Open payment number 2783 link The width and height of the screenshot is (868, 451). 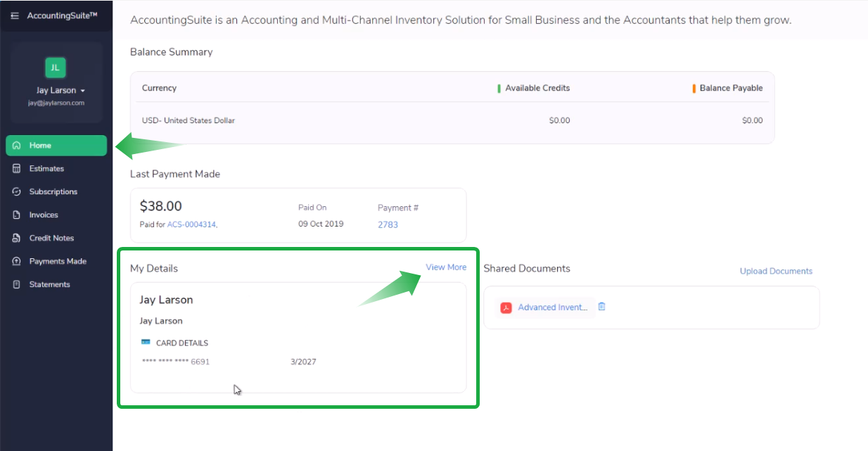point(388,224)
